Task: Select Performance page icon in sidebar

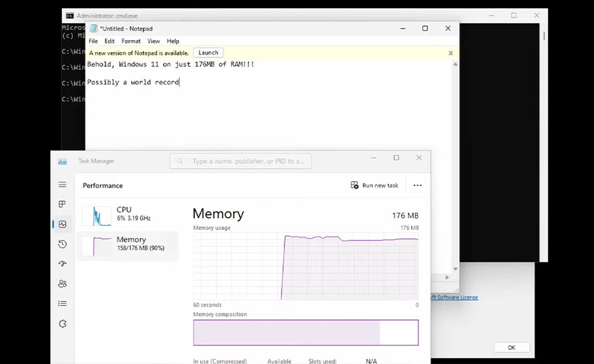Action: tap(63, 224)
